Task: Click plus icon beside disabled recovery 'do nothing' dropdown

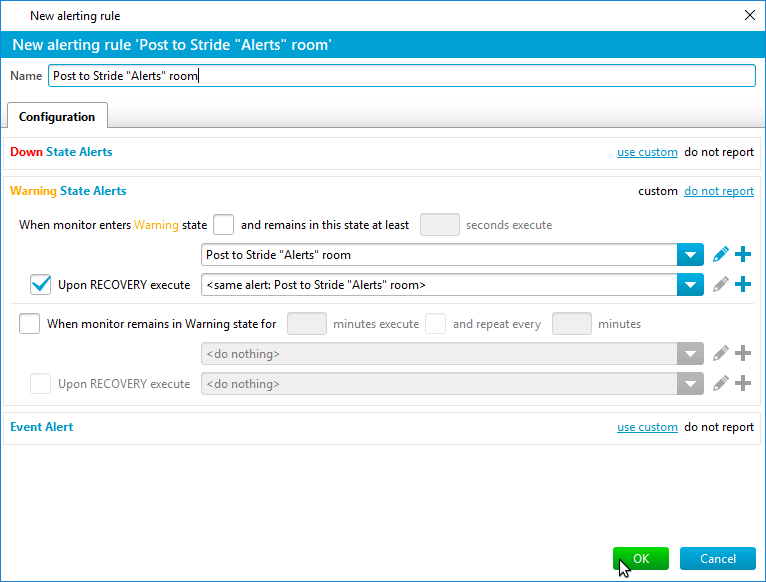Action: tap(743, 384)
